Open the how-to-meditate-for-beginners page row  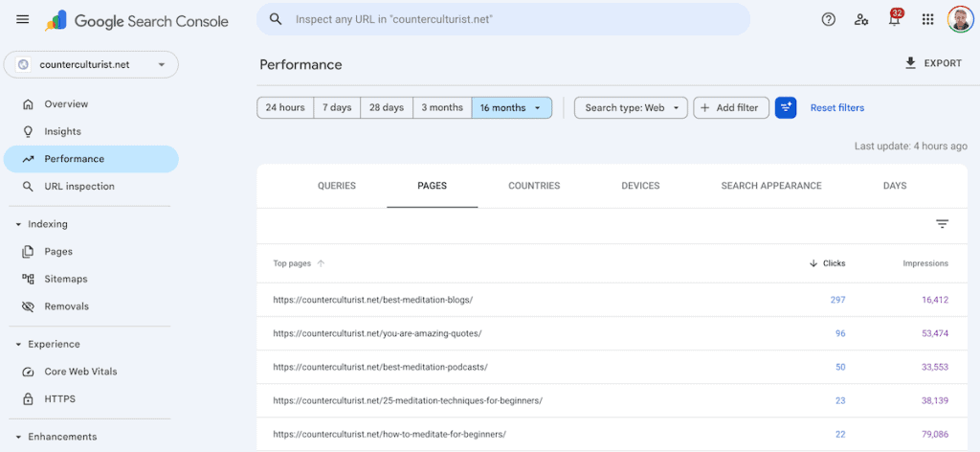pos(612,434)
